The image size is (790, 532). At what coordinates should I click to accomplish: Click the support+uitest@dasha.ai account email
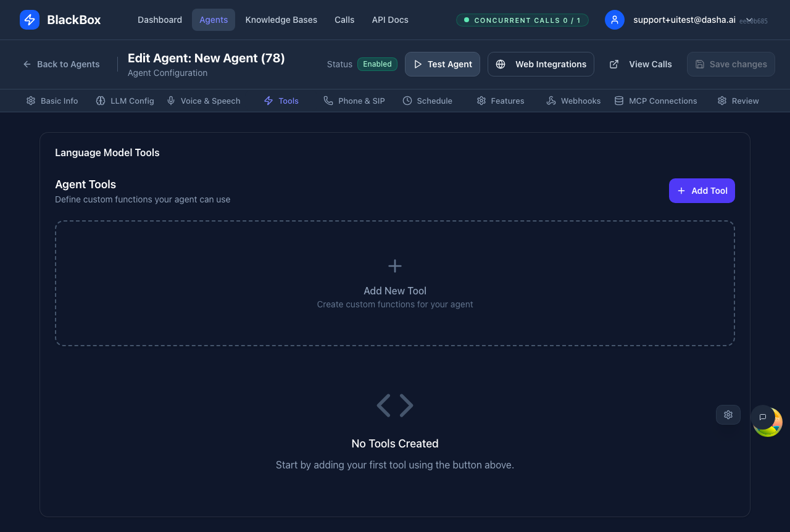coord(684,20)
